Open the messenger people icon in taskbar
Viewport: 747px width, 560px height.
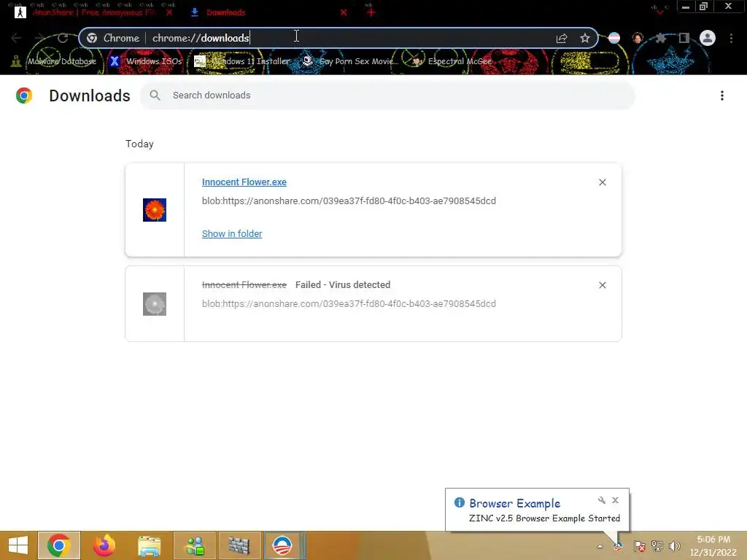pyautogui.click(x=195, y=545)
